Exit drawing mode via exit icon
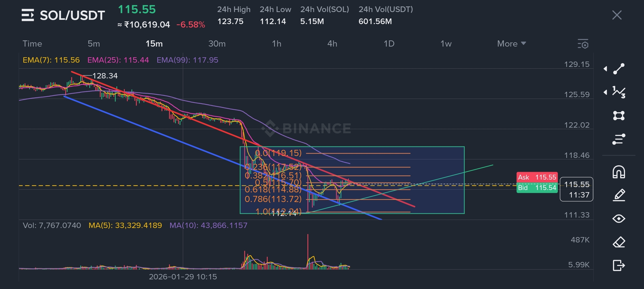The image size is (644, 289). (619, 265)
